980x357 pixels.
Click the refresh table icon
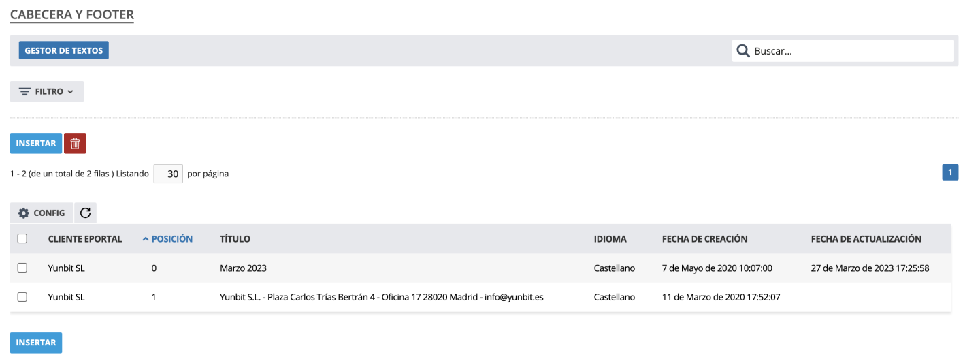85,213
